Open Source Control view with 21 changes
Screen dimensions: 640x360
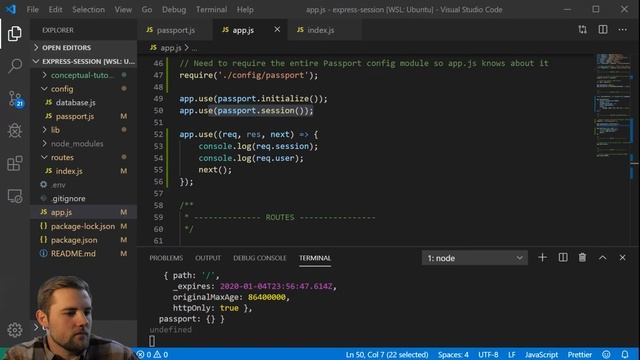tap(16, 99)
